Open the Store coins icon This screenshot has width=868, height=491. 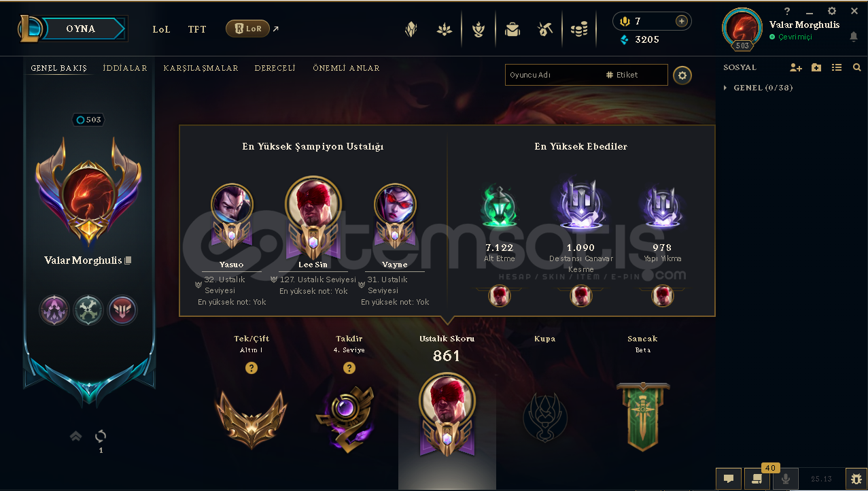point(579,29)
